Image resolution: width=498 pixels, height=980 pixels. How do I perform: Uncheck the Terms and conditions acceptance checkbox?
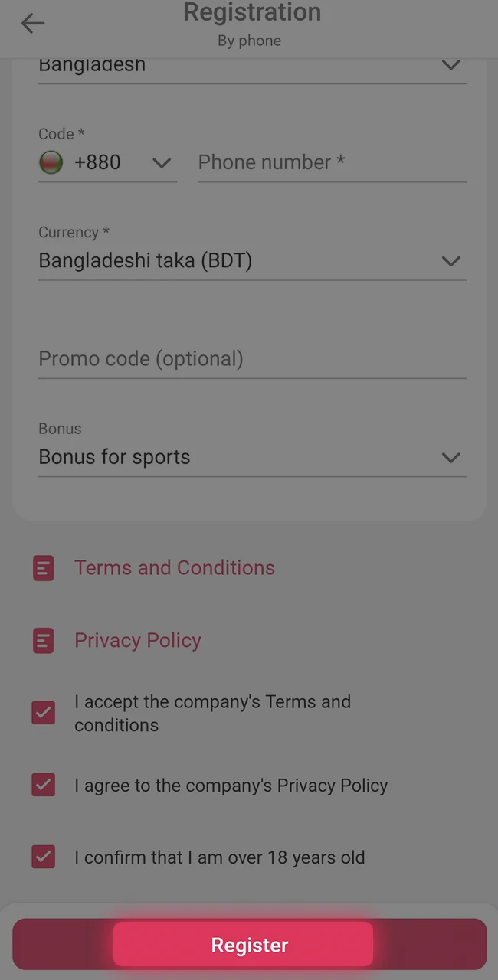[44, 713]
